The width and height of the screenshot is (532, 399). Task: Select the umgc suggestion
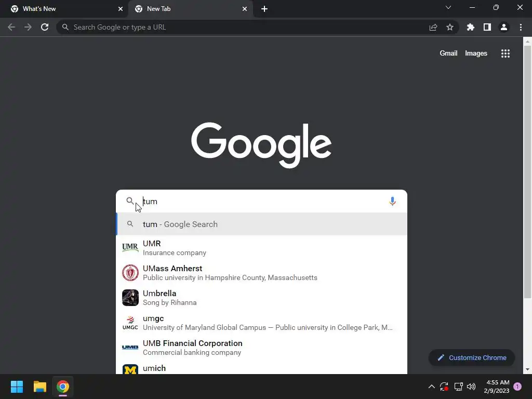pos(262,323)
